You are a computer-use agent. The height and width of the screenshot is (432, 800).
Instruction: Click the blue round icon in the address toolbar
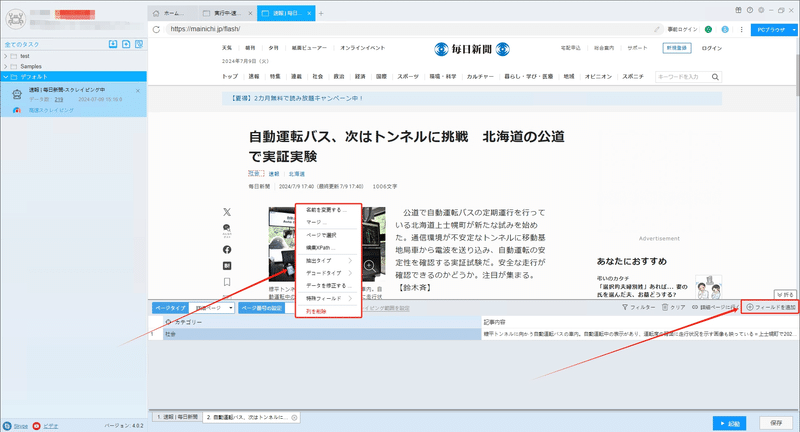(x=725, y=30)
